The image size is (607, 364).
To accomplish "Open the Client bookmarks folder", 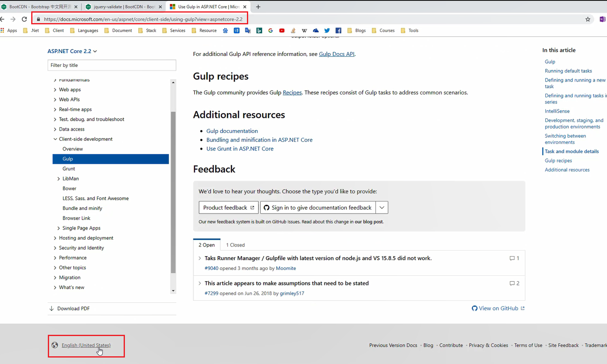I will coord(54,30).
